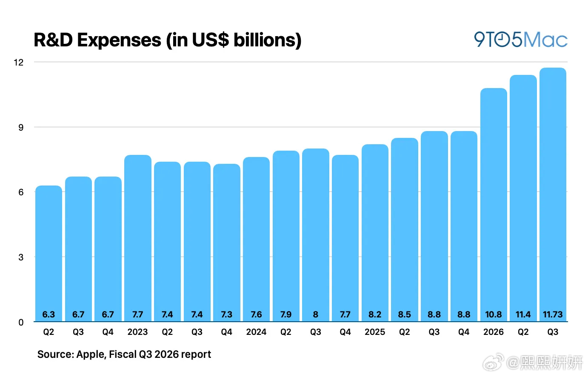Click the "Q2" label under the 7.9 bar
The height and width of the screenshot is (377, 588).
click(x=286, y=332)
